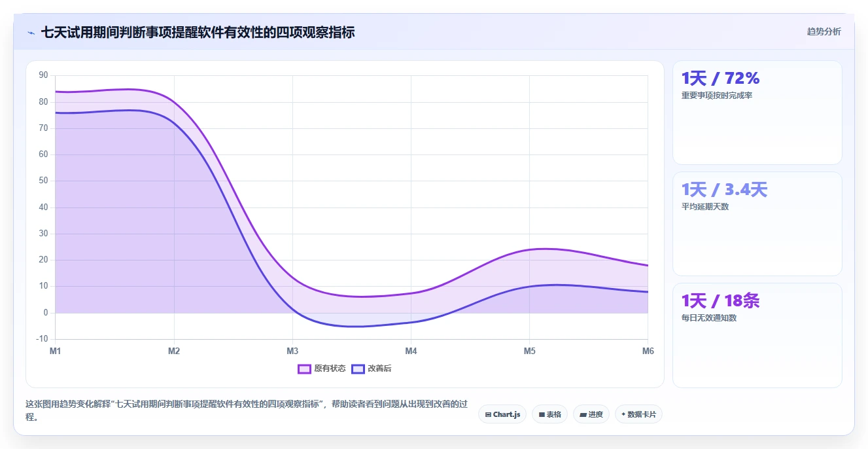Screen dimensions: 868x449
Task: Click the M2 axis label
Action: pos(174,351)
